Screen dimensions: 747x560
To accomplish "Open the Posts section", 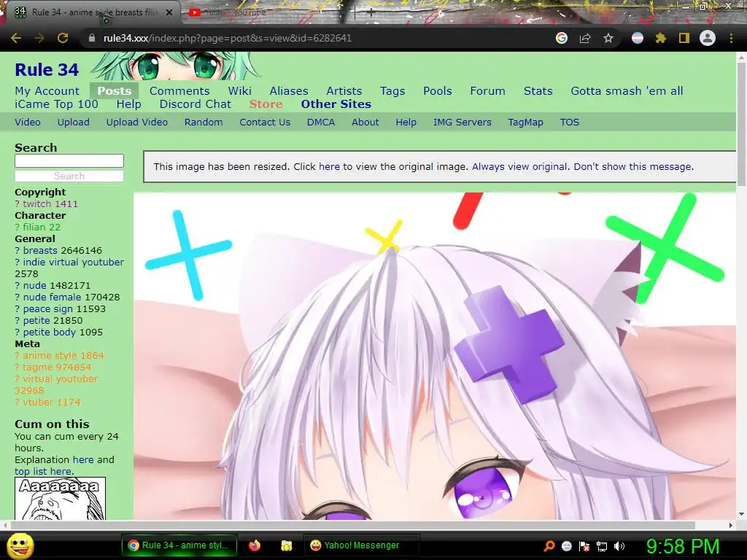I will click(115, 91).
